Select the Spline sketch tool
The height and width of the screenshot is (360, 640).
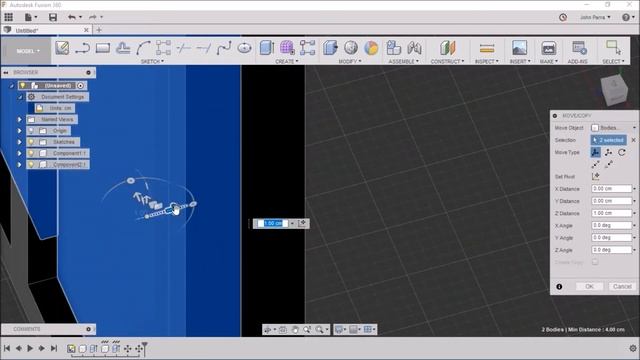224,48
